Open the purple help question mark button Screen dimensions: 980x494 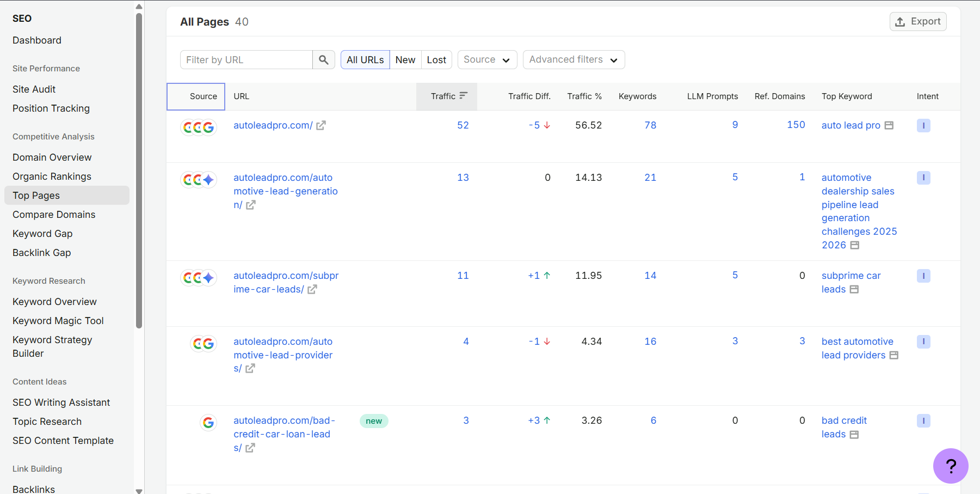click(951, 466)
